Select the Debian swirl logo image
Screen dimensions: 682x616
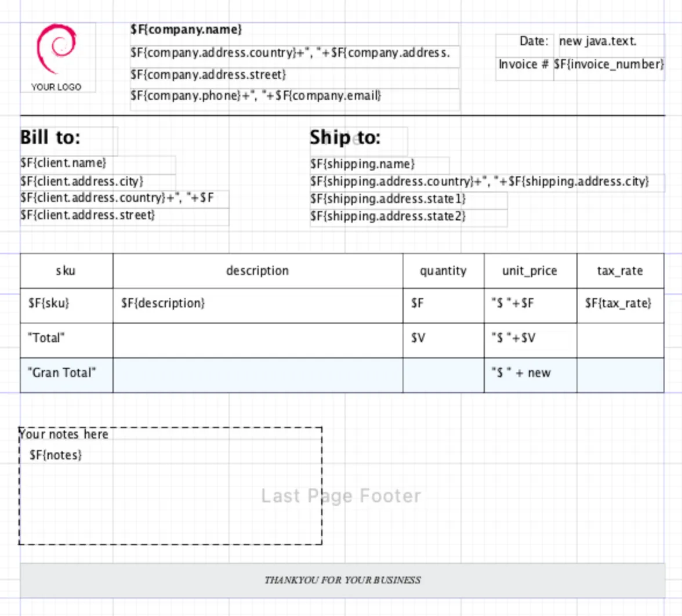click(56, 49)
